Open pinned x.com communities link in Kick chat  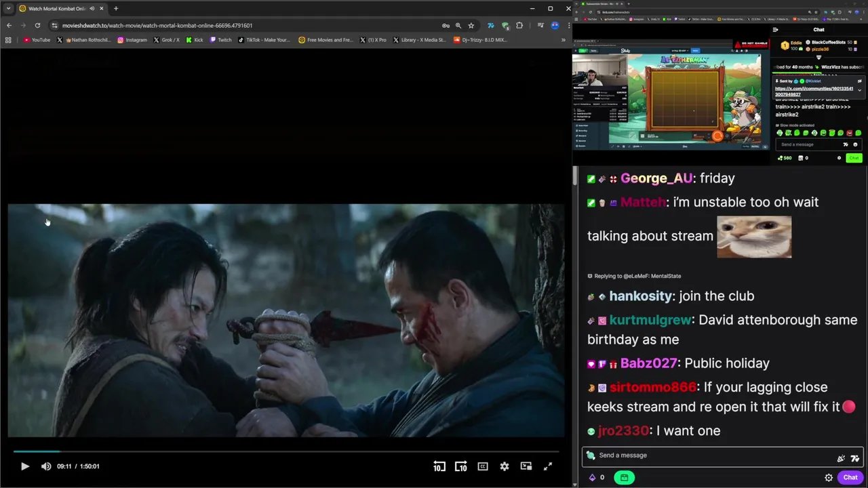click(x=814, y=91)
